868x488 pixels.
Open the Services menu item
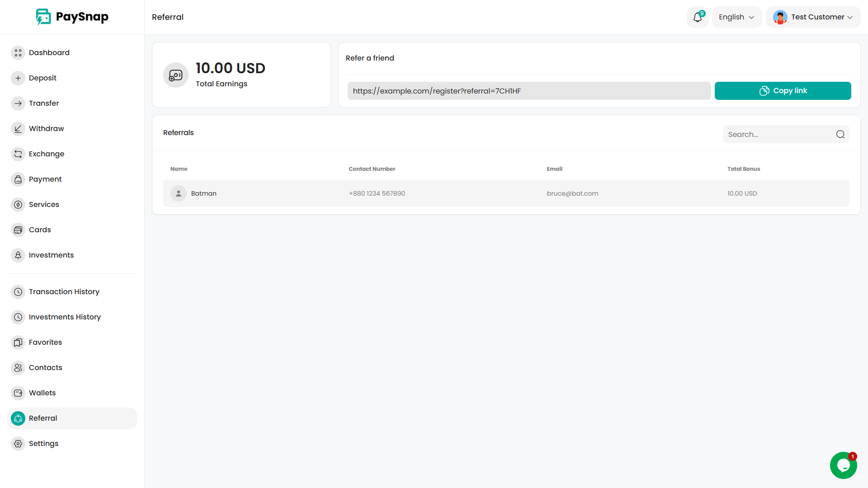click(44, 205)
